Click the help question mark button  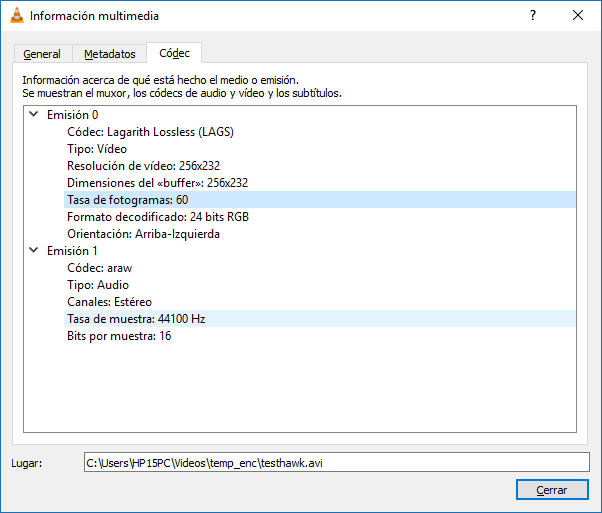tap(533, 15)
